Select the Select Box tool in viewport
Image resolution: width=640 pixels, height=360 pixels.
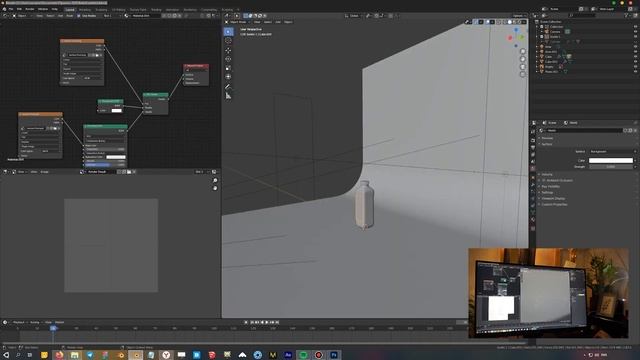tap(229, 32)
